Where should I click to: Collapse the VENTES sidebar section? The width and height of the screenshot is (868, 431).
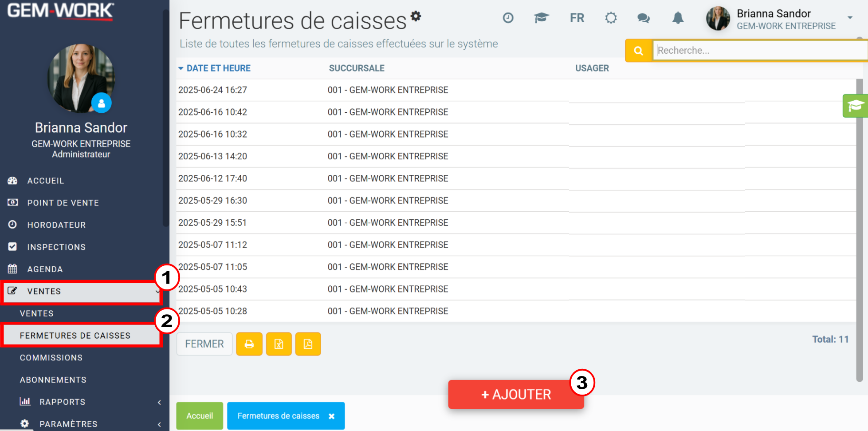pos(82,292)
